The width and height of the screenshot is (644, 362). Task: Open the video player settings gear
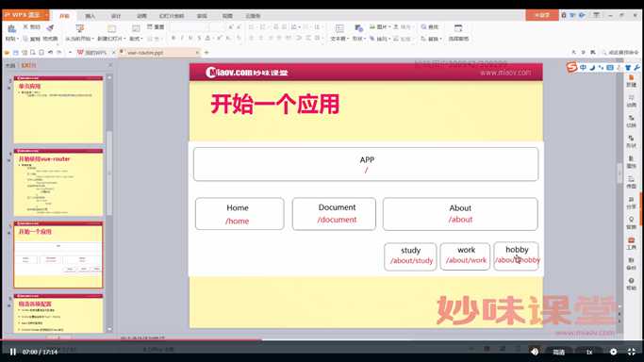pos(613,352)
